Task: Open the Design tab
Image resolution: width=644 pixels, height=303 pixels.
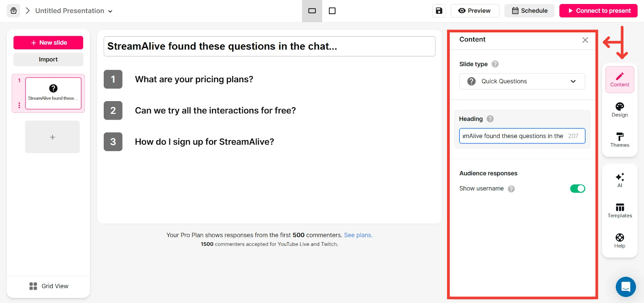Action: tap(620, 110)
